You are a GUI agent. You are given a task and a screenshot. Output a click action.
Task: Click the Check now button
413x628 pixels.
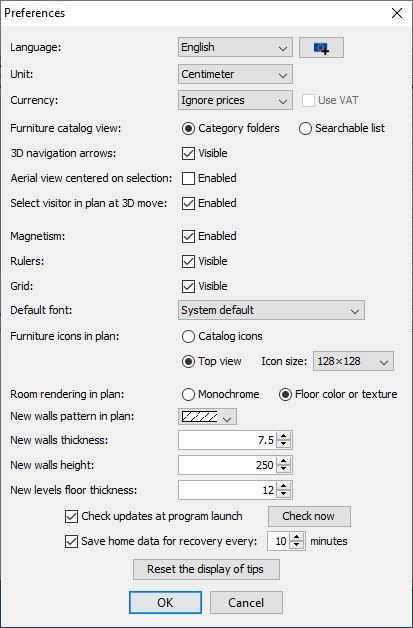click(309, 516)
